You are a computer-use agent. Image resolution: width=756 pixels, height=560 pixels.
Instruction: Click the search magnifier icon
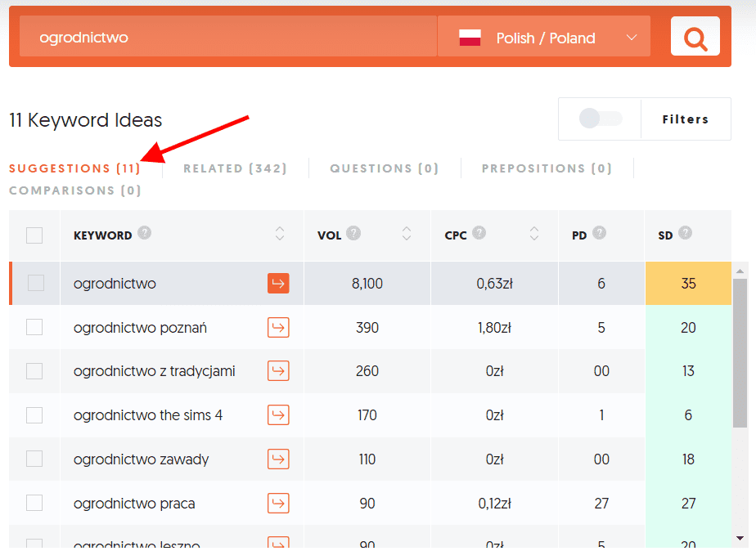[695, 36]
